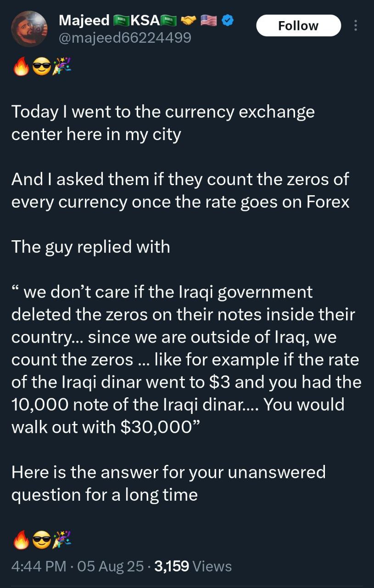374x588 pixels.
Task: Open the three-dot more options menu
Action: click(356, 26)
